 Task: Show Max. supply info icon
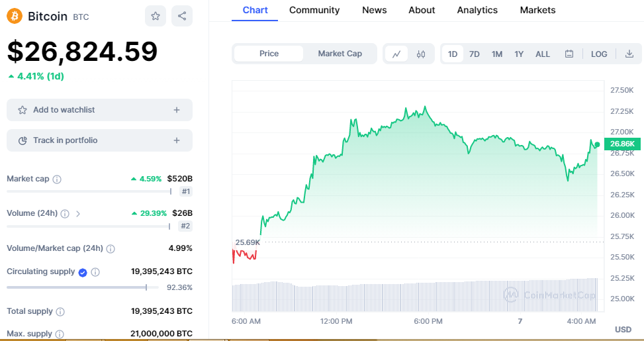tap(59, 334)
